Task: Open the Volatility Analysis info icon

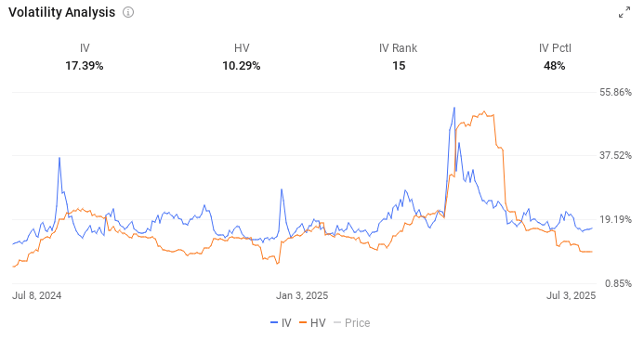Action: pos(128,12)
